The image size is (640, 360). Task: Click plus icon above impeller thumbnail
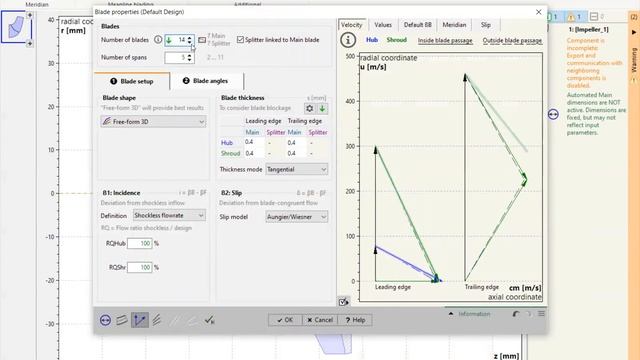[x=29, y=15]
